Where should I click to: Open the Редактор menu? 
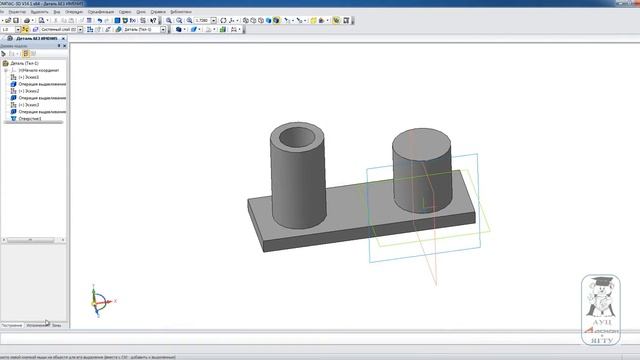coord(17,12)
